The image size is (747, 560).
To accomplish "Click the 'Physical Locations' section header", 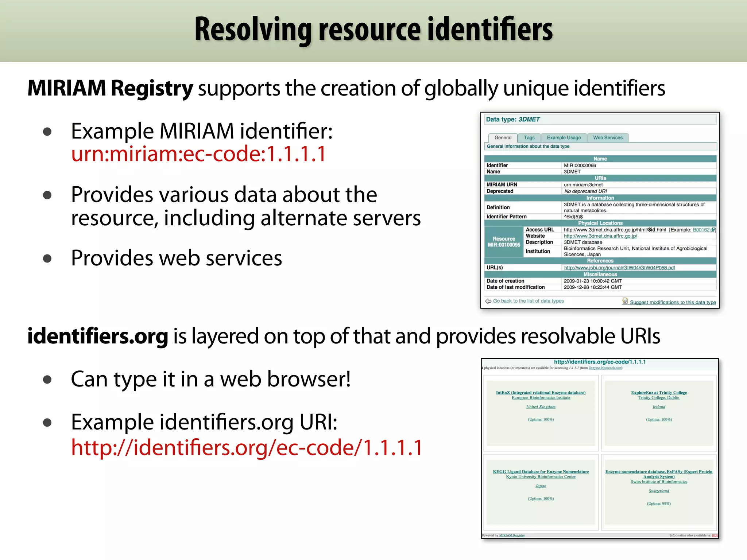I will (x=600, y=223).
